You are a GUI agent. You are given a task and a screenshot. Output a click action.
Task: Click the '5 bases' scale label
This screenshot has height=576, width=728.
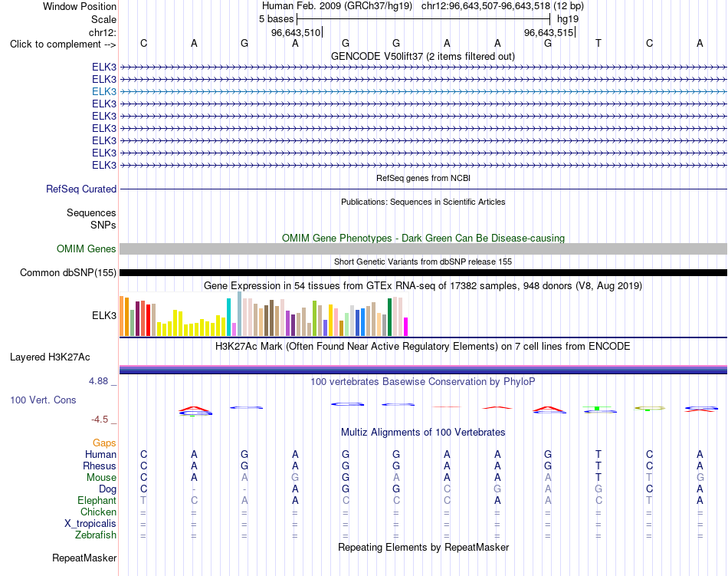pos(276,19)
